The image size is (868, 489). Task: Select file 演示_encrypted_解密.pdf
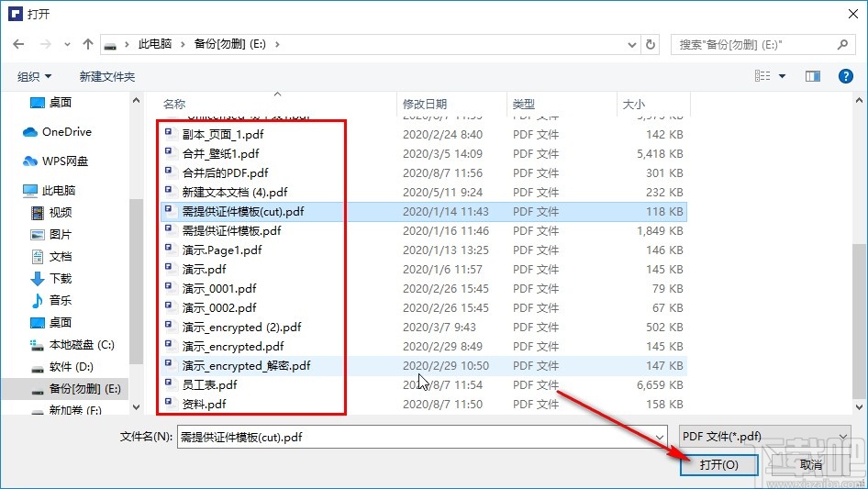[246, 366]
